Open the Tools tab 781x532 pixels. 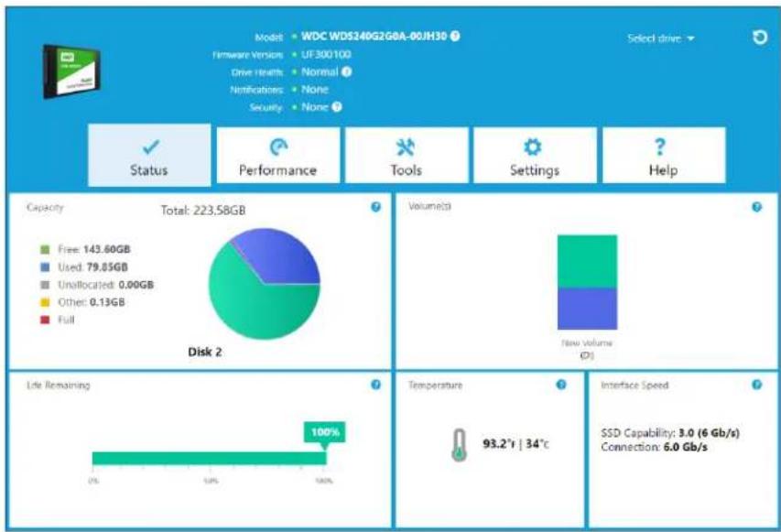tap(406, 156)
